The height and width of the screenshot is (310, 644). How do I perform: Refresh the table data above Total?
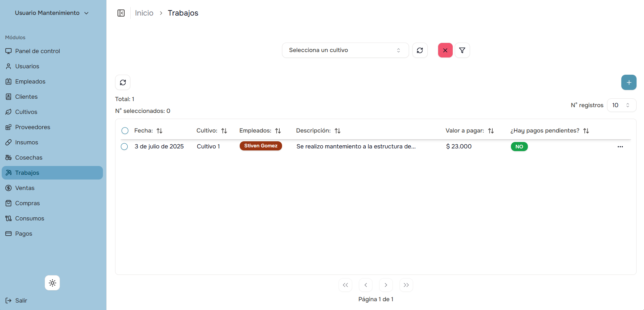(x=123, y=82)
